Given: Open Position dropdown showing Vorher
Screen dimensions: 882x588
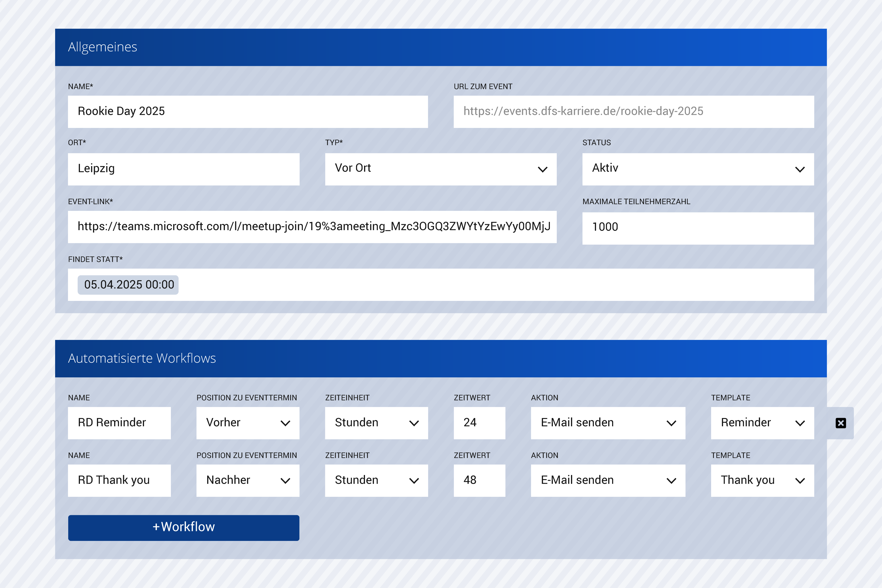Looking at the screenshot, I should 248,423.
